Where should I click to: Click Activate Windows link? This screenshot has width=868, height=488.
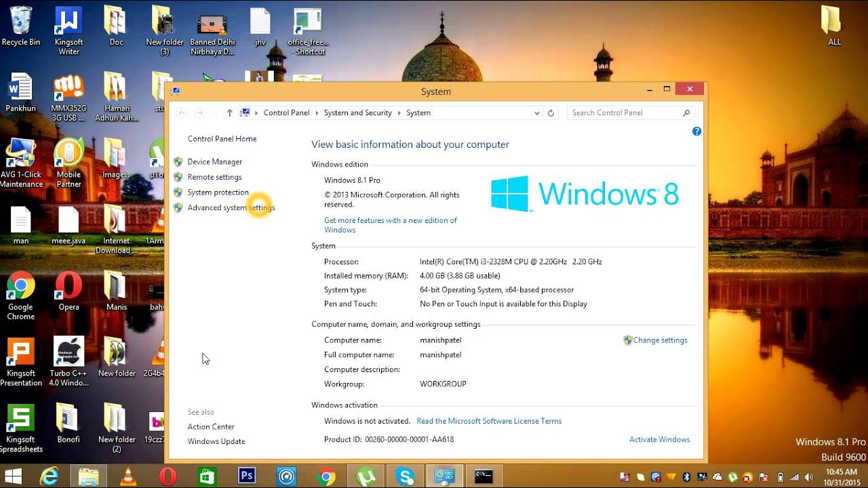click(659, 440)
